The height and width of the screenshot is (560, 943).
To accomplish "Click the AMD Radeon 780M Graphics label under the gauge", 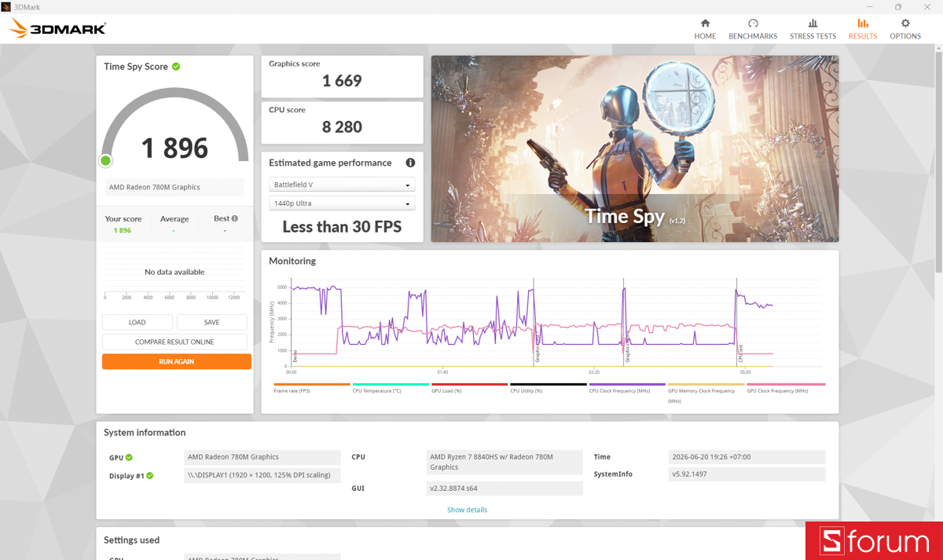I will [x=174, y=187].
